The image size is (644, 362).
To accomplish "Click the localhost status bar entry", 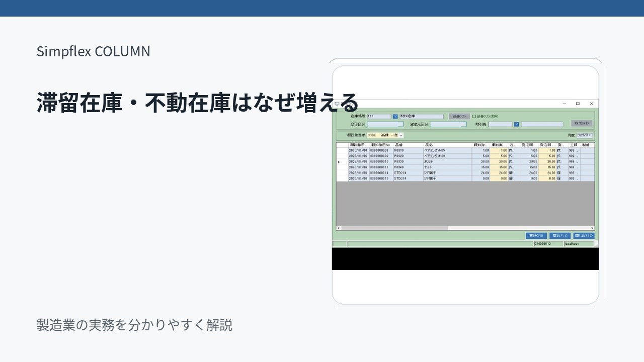I will pos(579,244).
